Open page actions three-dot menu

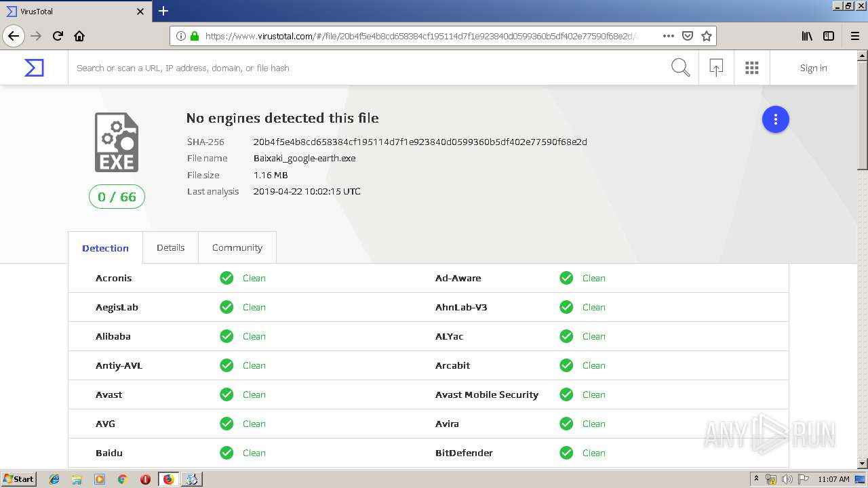click(x=668, y=36)
